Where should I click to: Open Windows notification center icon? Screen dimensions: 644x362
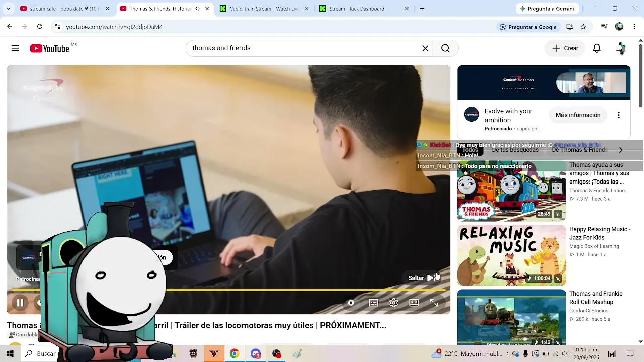[630, 354]
